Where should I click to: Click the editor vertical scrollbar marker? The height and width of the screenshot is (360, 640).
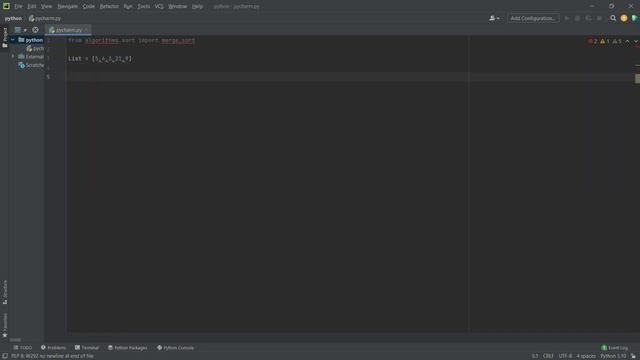click(x=637, y=78)
